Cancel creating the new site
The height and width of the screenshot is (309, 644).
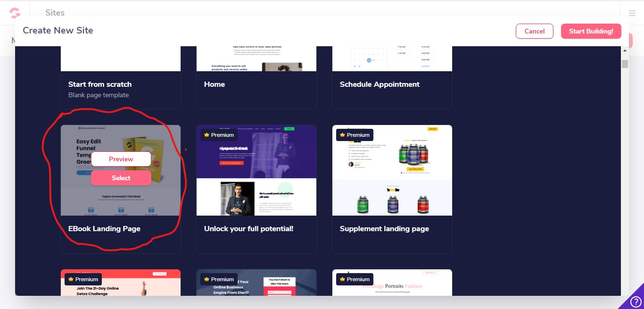coord(535,31)
